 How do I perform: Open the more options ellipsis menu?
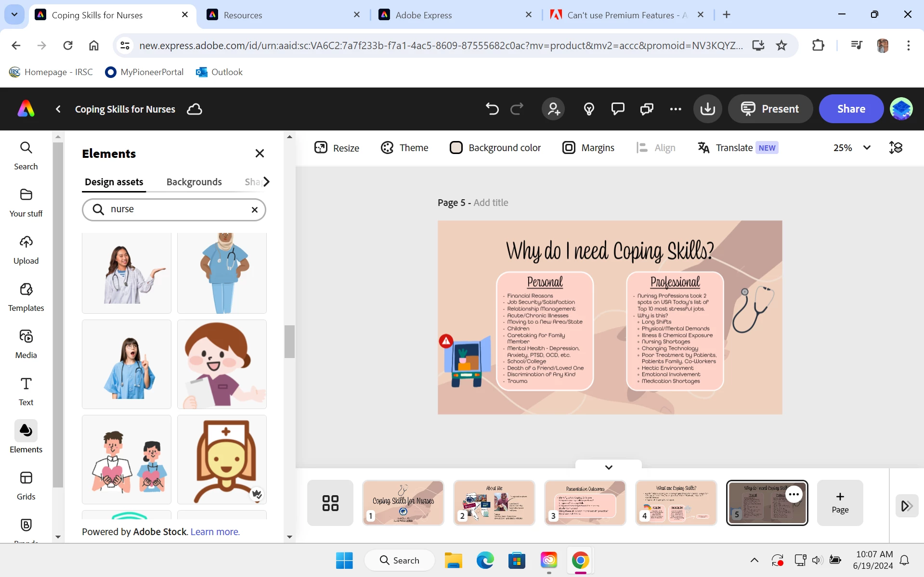click(676, 109)
